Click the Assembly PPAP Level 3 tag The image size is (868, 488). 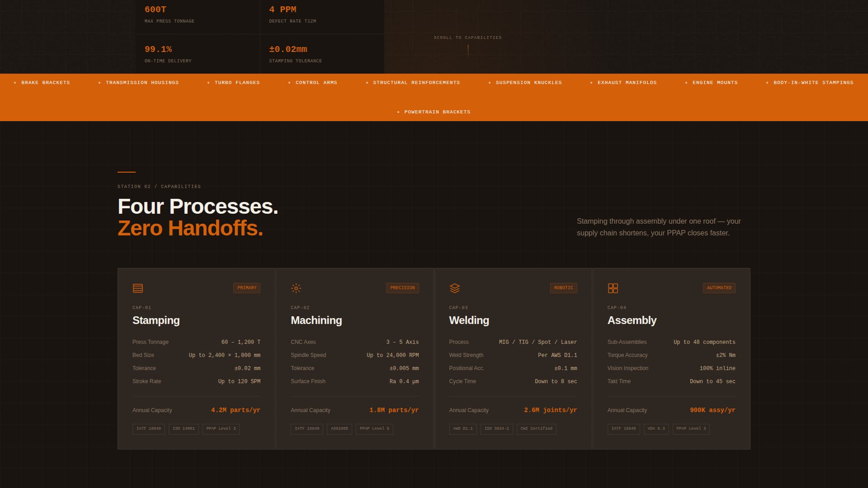pyautogui.click(x=691, y=429)
